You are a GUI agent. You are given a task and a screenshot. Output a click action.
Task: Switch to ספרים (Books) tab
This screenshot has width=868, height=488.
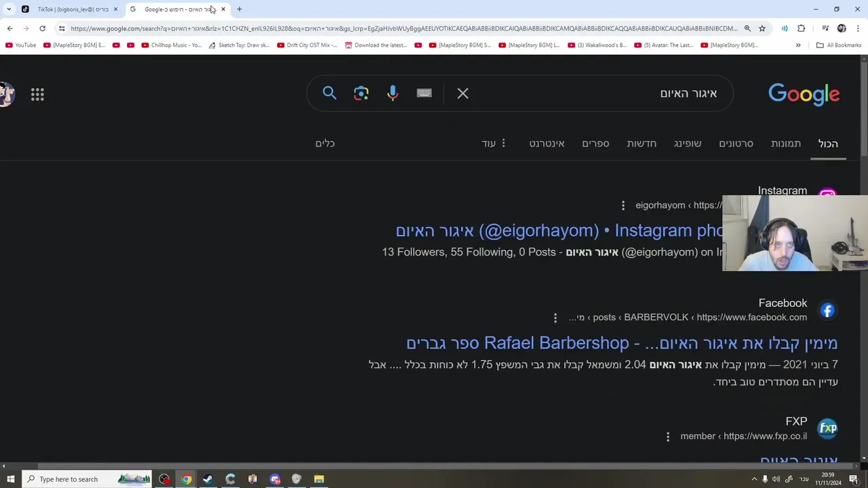coord(595,144)
